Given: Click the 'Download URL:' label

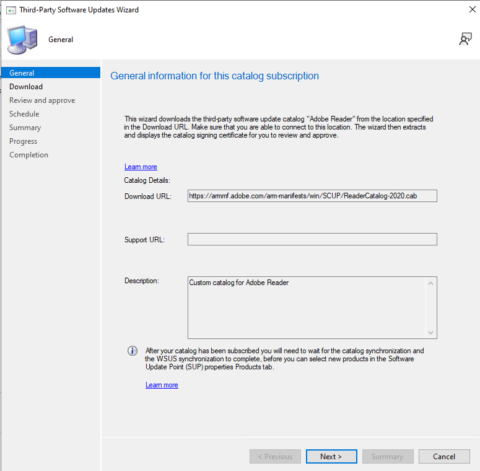Looking at the screenshot, I should (x=148, y=196).
